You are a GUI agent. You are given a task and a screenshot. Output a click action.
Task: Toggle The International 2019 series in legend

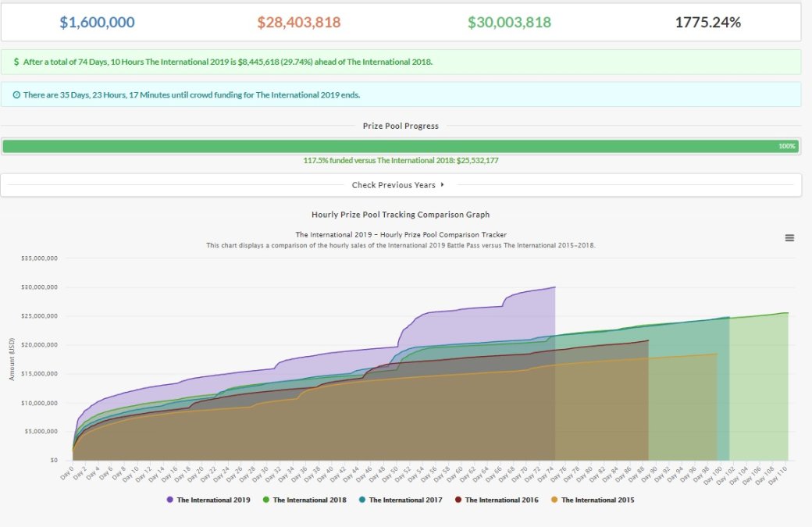[208, 500]
